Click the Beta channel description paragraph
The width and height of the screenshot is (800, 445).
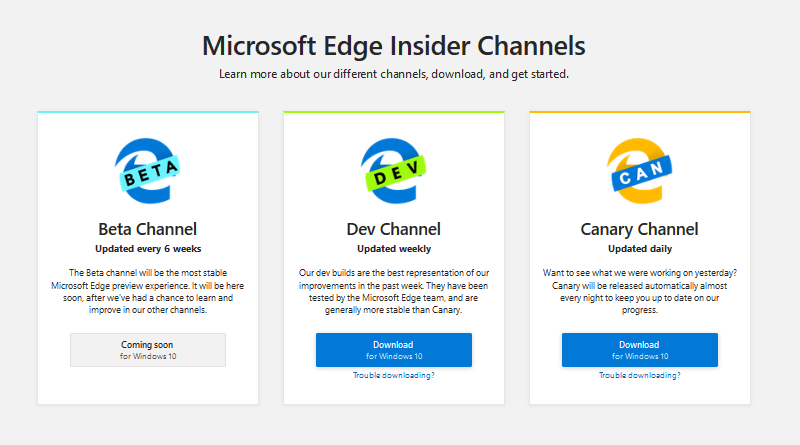(147, 291)
